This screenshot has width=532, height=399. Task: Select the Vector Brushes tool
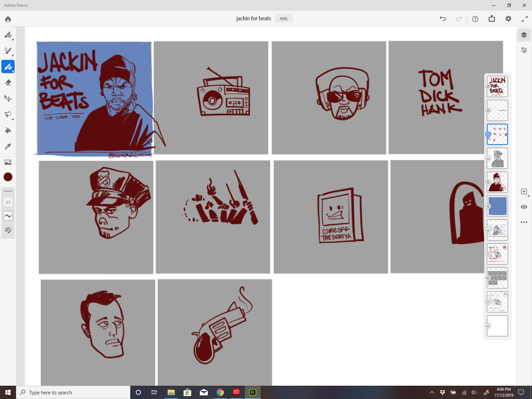8,66
